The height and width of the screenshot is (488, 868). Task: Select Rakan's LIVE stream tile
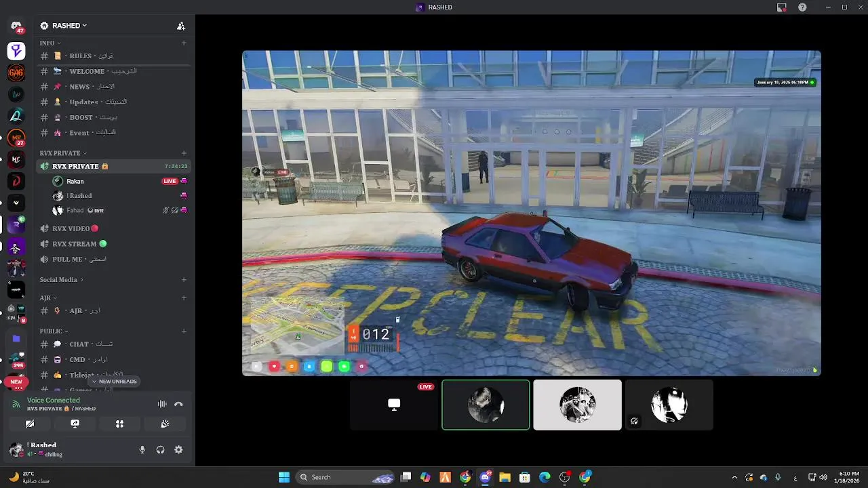[x=394, y=405]
